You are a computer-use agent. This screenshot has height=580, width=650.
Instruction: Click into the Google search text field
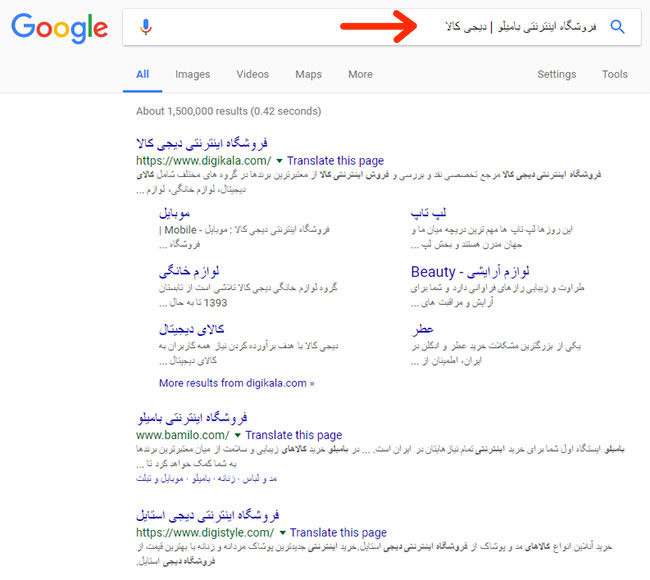pos(381,27)
